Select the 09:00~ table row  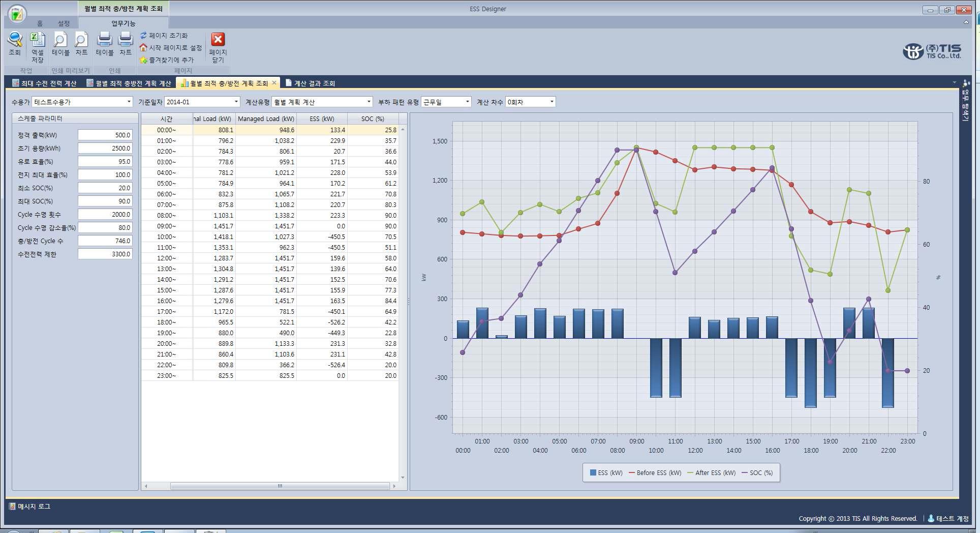[x=270, y=226]
